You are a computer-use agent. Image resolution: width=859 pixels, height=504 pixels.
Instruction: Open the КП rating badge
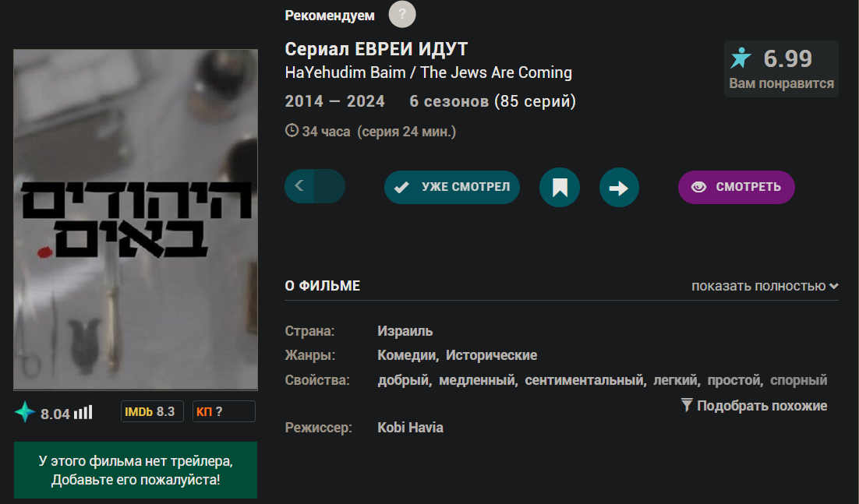[x=224, y=411]
